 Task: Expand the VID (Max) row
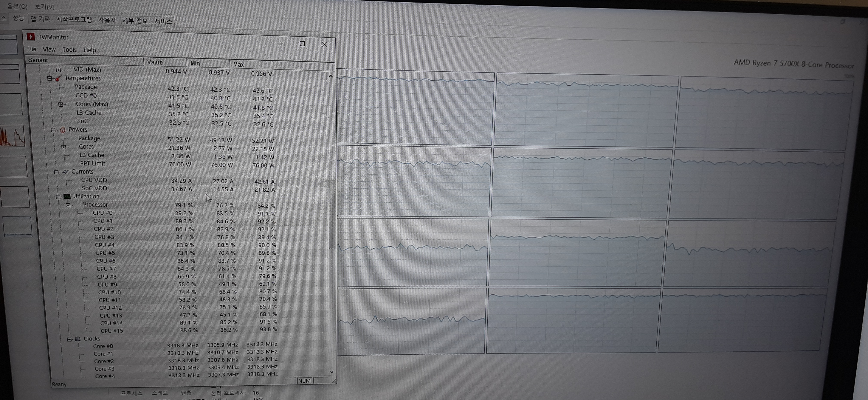(x=58, y=70)
